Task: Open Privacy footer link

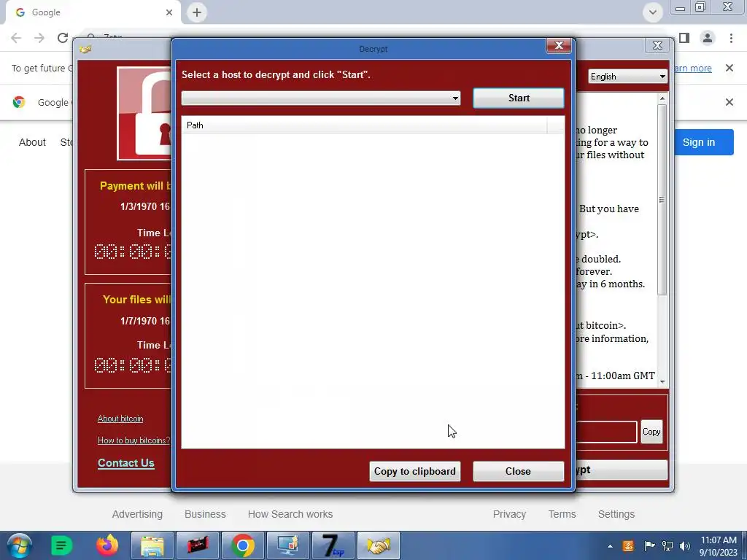Action: coord(509,514)
